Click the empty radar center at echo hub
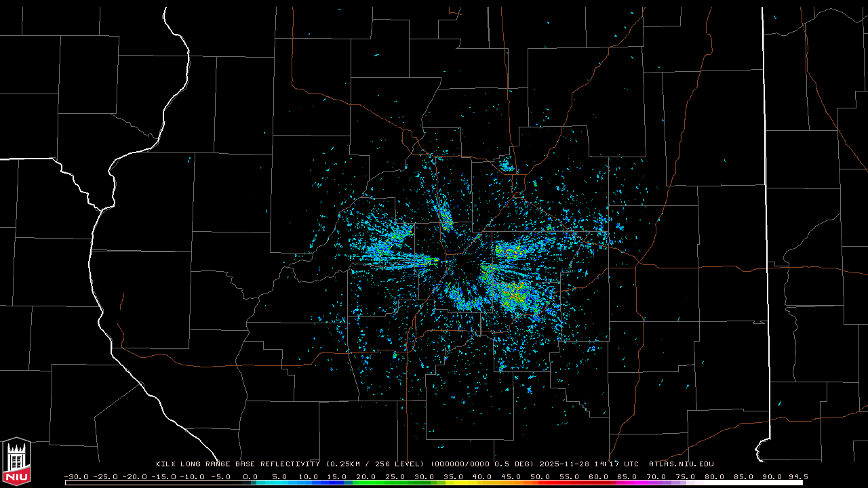This screenshot has width=868, height=488. (x=460, y=272)
